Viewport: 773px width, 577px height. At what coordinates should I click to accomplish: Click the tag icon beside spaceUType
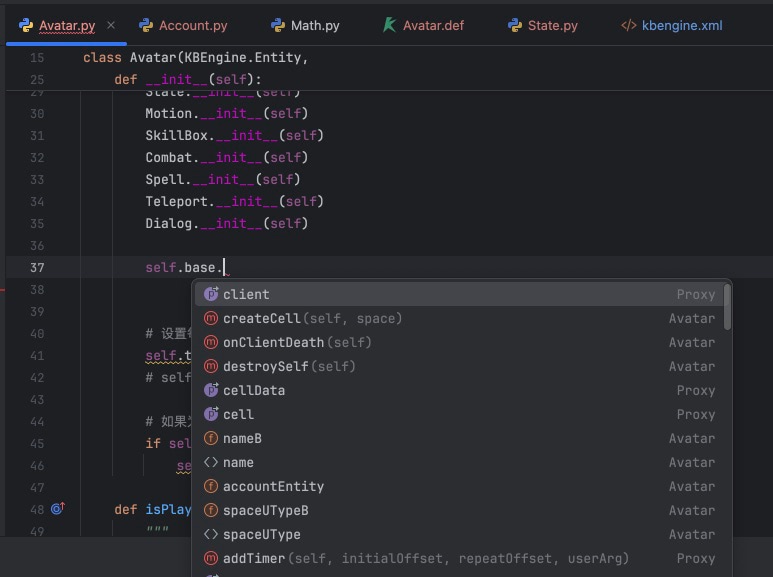(x=211, y=534)
